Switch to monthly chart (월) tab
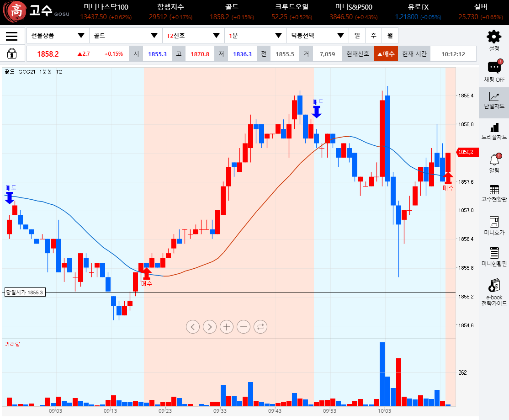This screenshot has width=509, height=420. click(390, 35)
